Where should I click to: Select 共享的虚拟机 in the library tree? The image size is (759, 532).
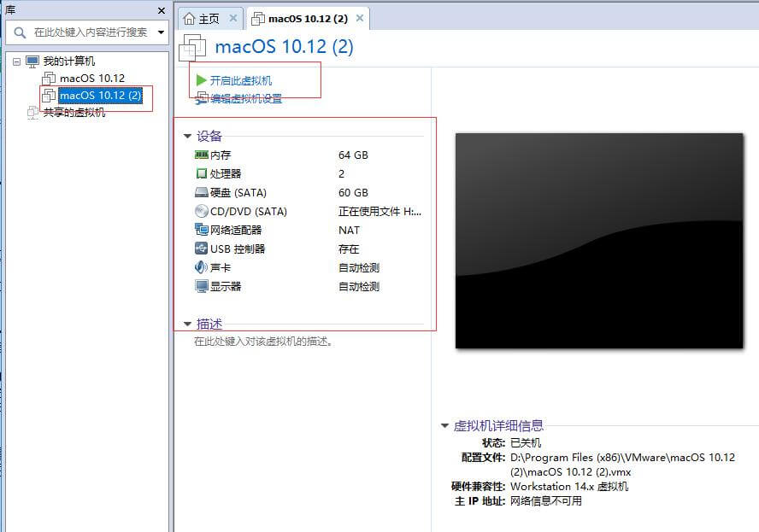pyautogui.click(x=74, y=112)
